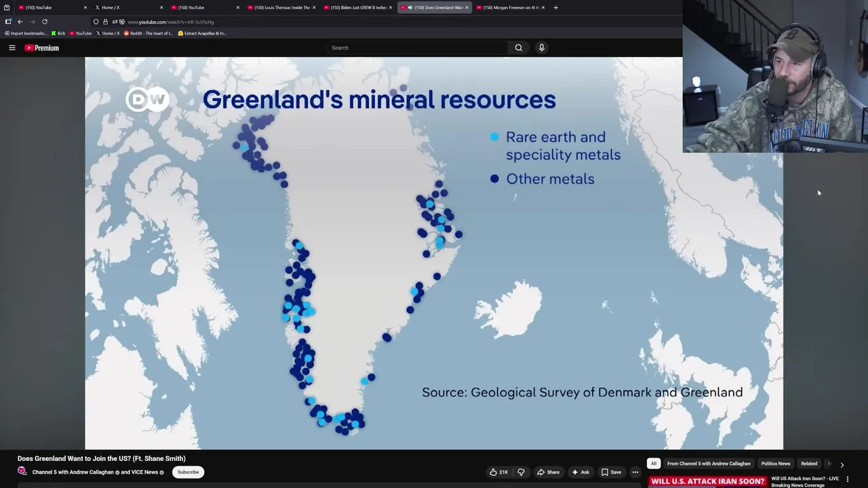This screenshot has width=868, height=488.
Task: Reload the current page
Action: tap(45, 22)
